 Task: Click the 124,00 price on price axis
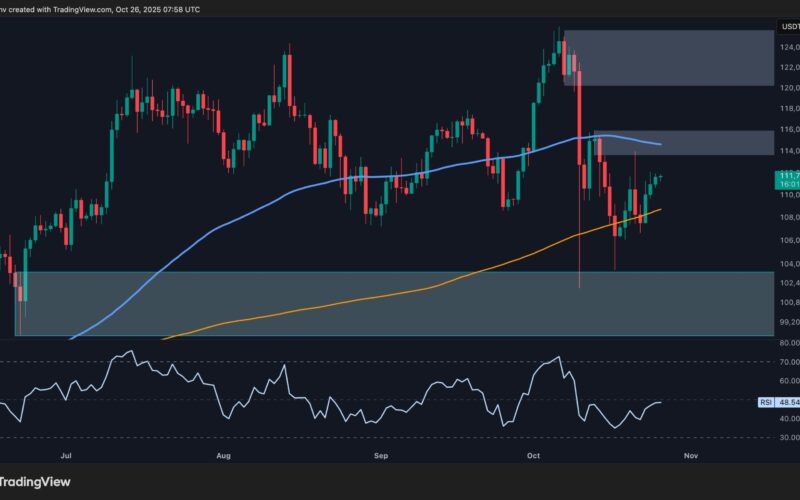click(787, 47)
